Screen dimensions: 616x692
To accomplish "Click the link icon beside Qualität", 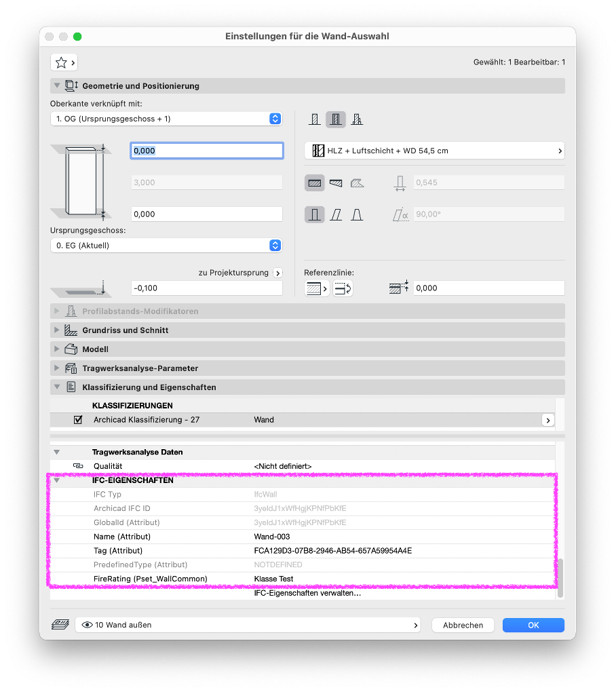I will [78, 465].
